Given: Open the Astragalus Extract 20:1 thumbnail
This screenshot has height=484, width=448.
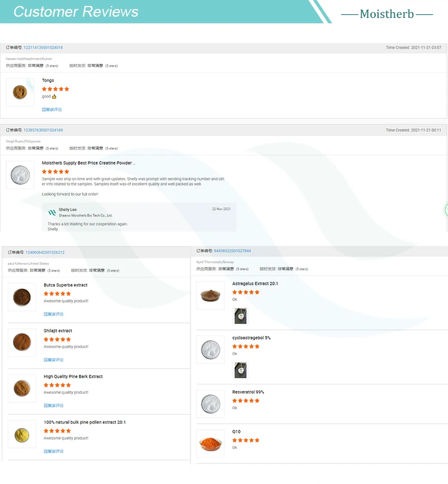Looking at the screenshot, I should point(210,295).
